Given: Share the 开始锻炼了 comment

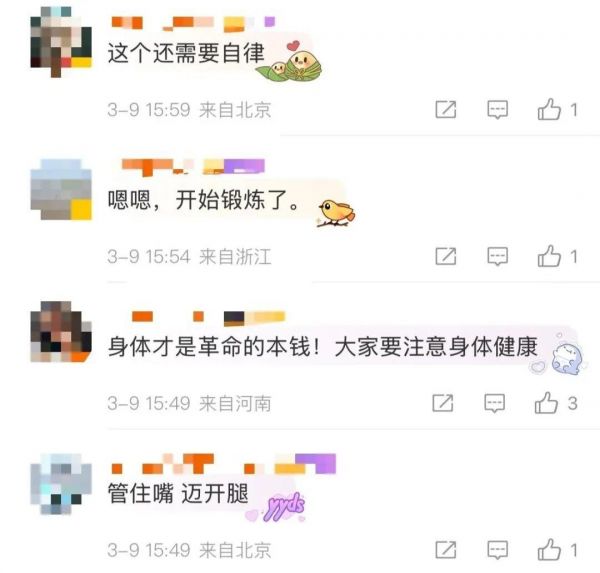Looking at the screenshot, I should coord(446,256).
